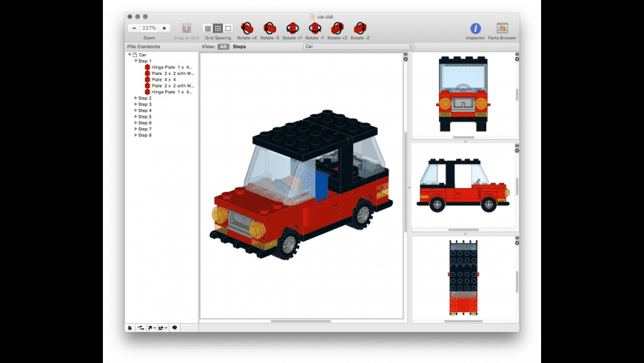
Task: Open the Inspector panel
Action: (475, 28)
